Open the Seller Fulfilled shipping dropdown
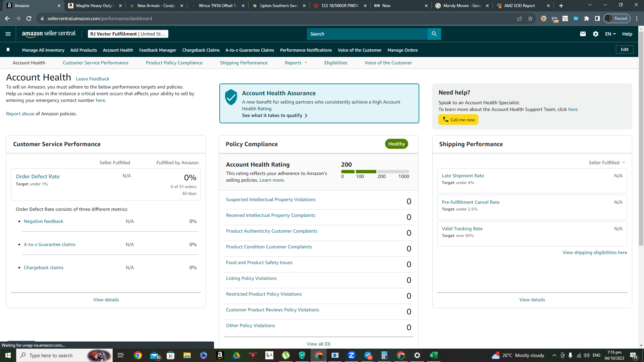 pyautogui.click(x=607, y=163)
